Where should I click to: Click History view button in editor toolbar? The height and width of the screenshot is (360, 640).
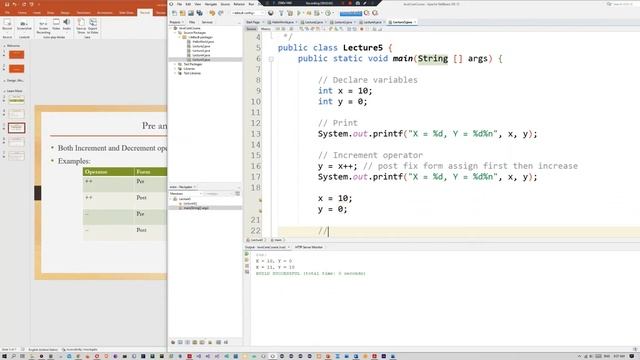tap(266, 29)
